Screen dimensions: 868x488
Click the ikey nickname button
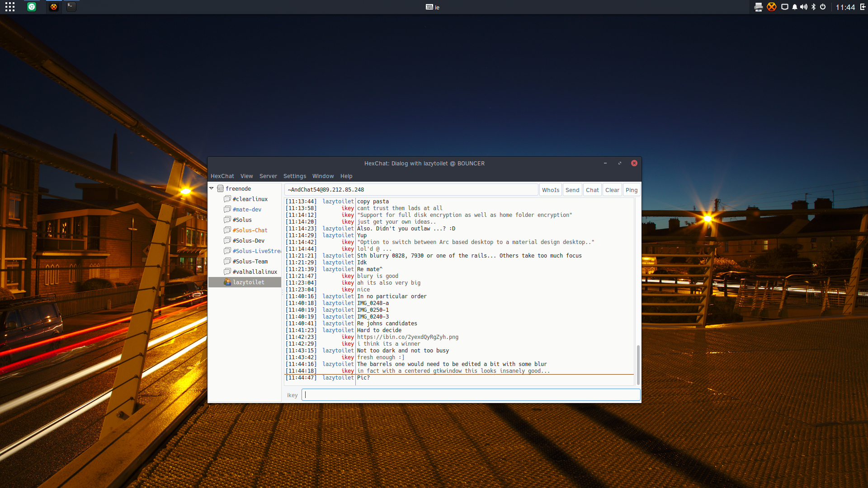tap(292, 395)
